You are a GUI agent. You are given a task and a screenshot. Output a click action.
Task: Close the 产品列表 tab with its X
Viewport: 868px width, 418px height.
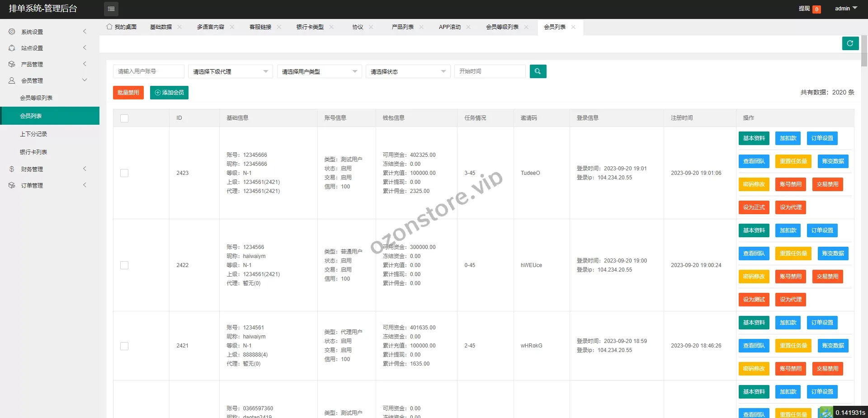tap(421, 27)
